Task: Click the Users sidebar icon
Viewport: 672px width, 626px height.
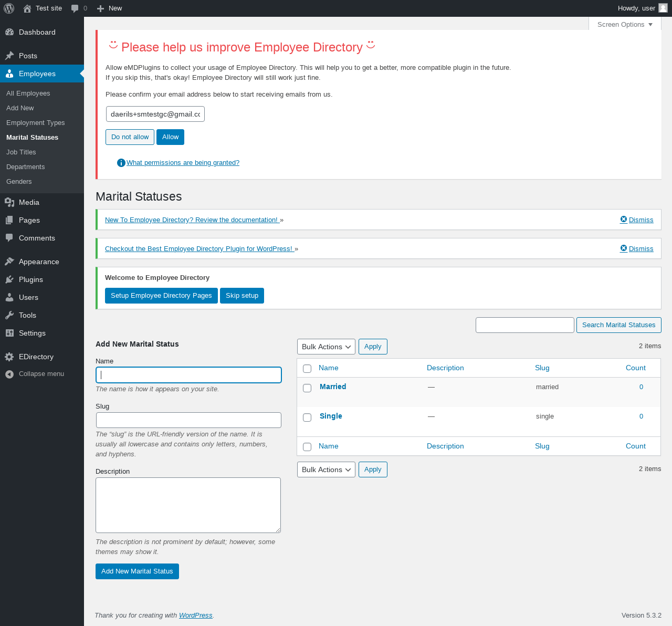Action: [x=9, y=297]
